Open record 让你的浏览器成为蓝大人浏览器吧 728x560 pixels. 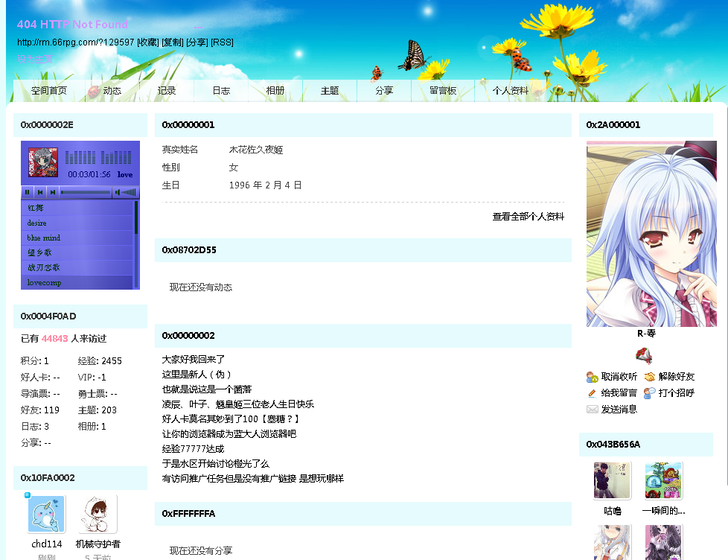tap(229, 433)
